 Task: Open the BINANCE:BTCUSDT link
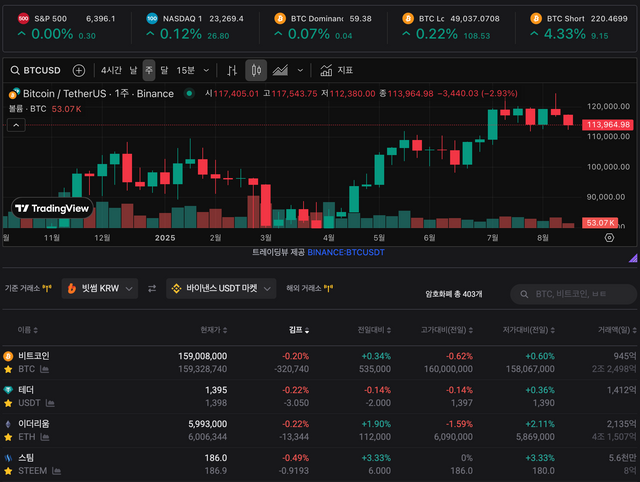tap(346, 252)
